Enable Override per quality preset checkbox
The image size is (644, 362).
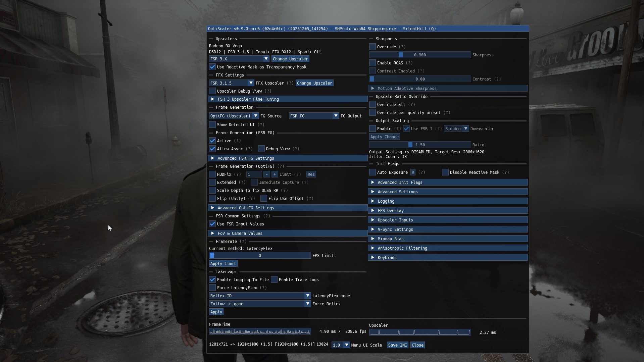373,113
